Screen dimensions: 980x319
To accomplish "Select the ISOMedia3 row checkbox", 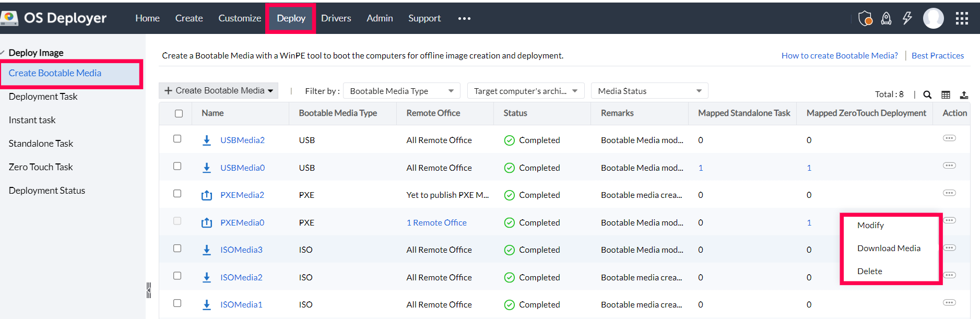I will click(x=178, y=249).
